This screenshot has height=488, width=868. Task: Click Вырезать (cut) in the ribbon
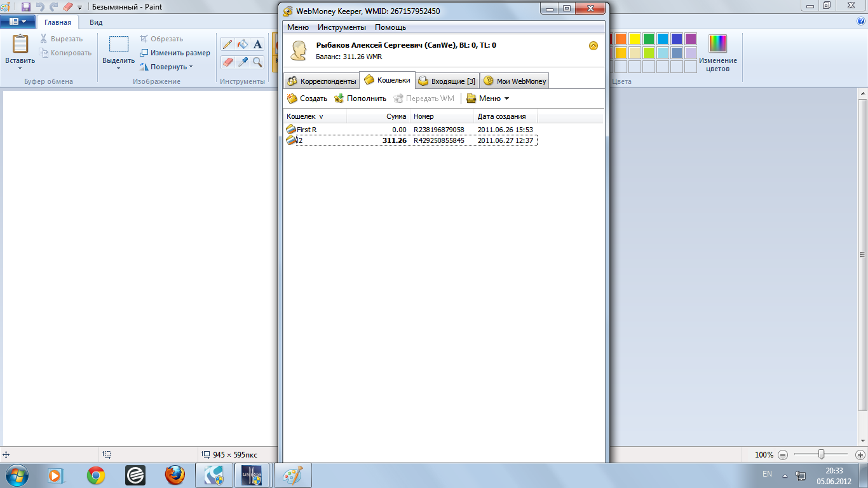pos(60,39)
